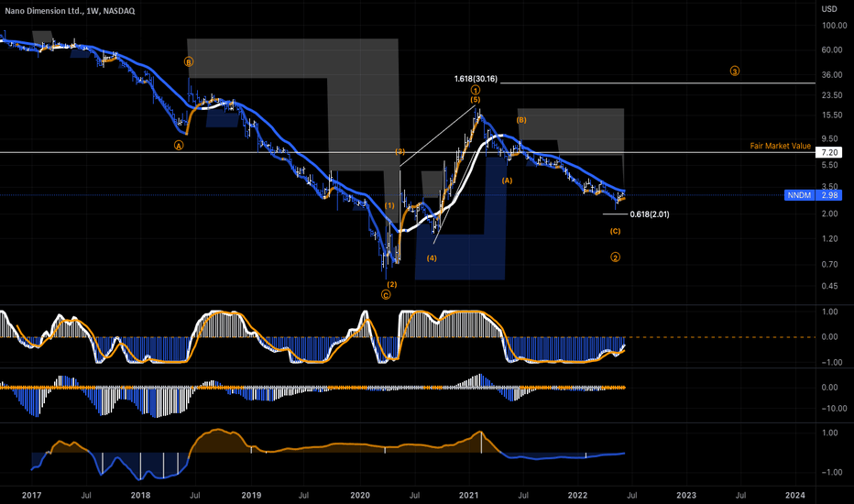Click the 9.50 price axis label
This screenshot has width=854, height=504.
(829, 139)
